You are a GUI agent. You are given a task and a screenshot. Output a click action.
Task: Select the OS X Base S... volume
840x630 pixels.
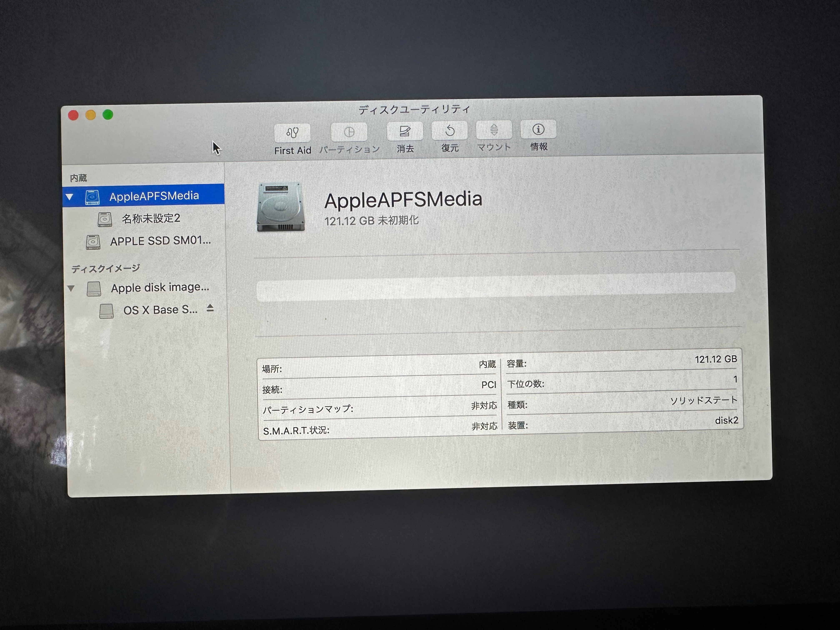[x=160, y=310]
